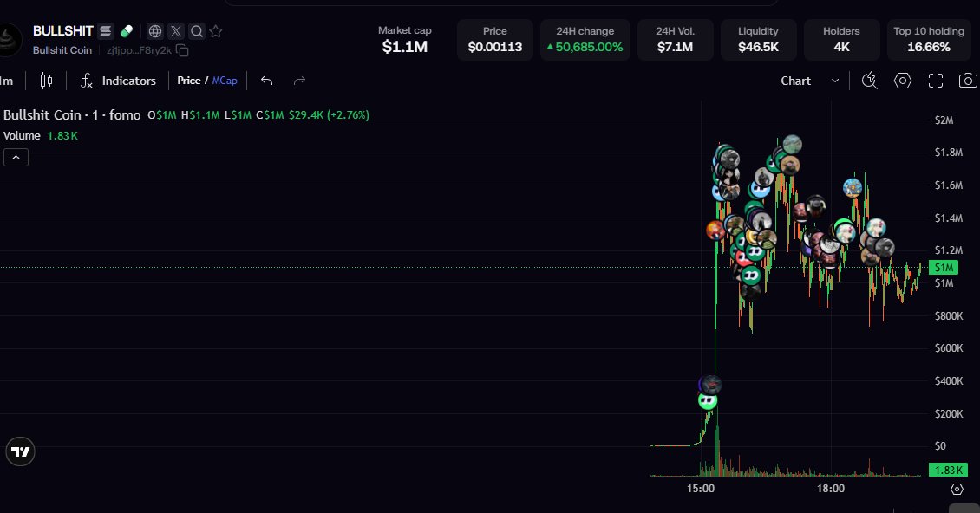
Task: Open the list icon beside BULLSHIT ticker
Action: (x=106, y=30)
